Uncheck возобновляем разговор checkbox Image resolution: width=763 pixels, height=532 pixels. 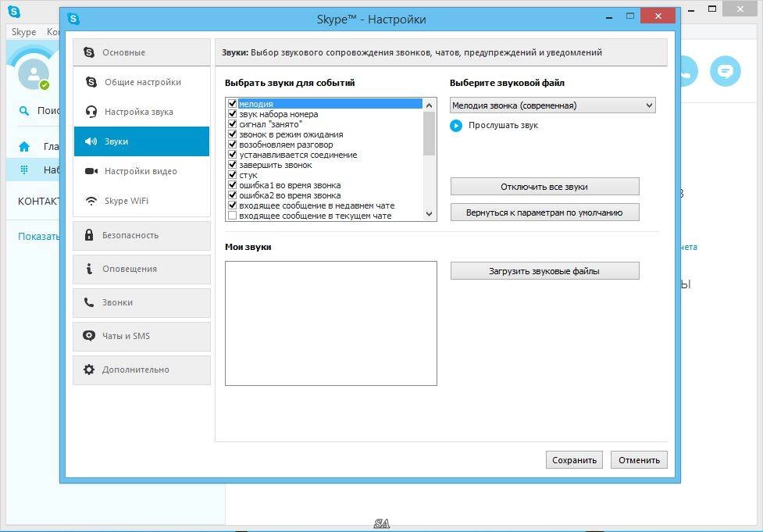point(233,145)
